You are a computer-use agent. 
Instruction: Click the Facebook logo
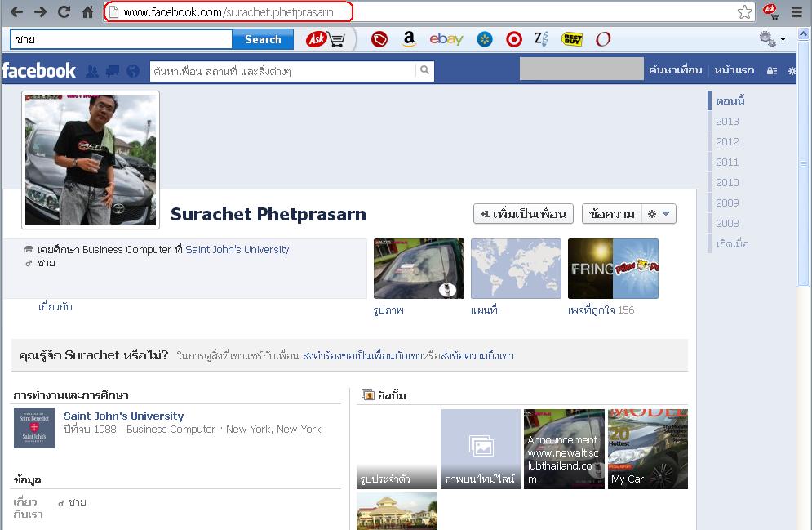click(x=39, y=70)
